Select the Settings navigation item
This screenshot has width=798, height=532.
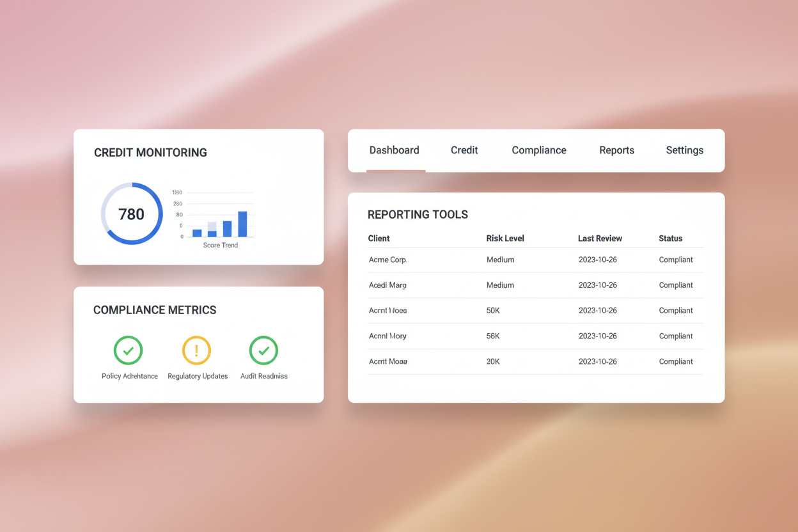click(684, 150)
